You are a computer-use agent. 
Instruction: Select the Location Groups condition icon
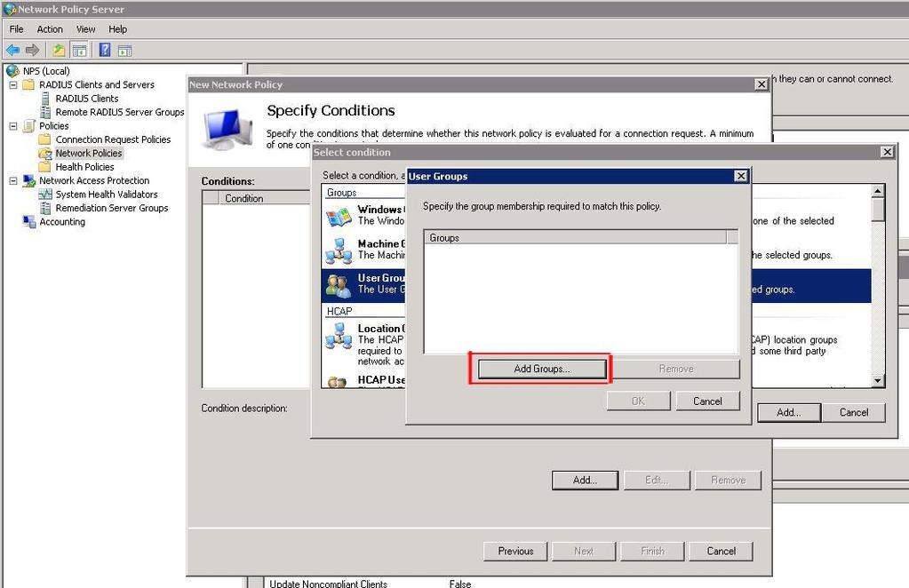339,336
